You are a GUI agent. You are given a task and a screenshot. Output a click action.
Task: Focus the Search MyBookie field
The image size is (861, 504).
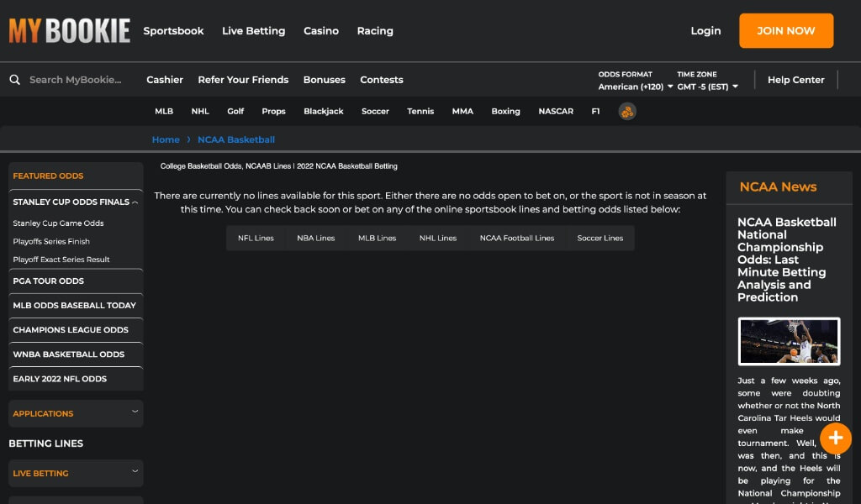tap(76, 80)
